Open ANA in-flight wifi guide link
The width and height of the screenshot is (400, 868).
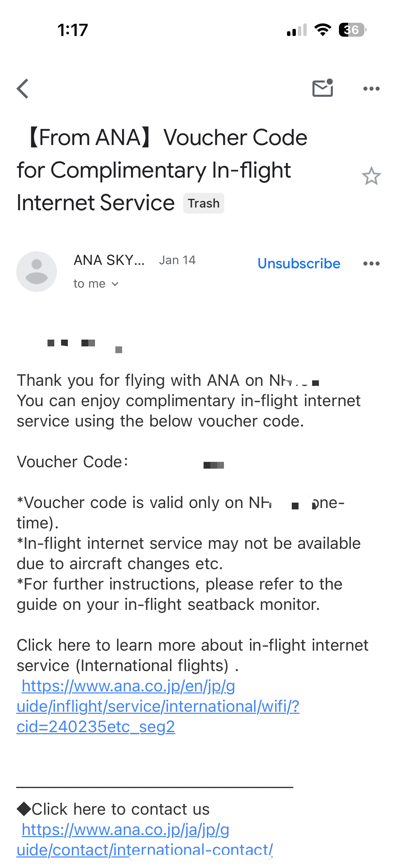(158, 706)
